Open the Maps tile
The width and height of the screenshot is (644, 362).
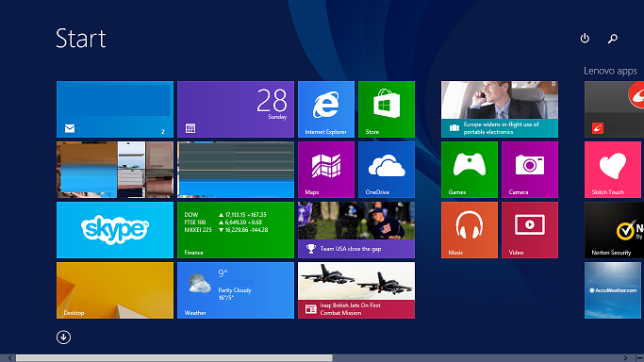pos(326,170)
